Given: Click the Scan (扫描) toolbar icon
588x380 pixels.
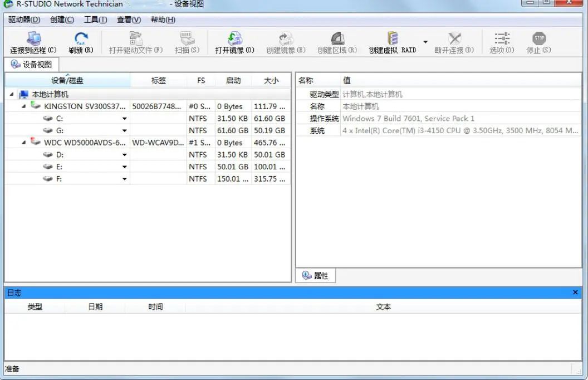Looking at the screenshot, I should pyautogui.click(x=187, y=38).
